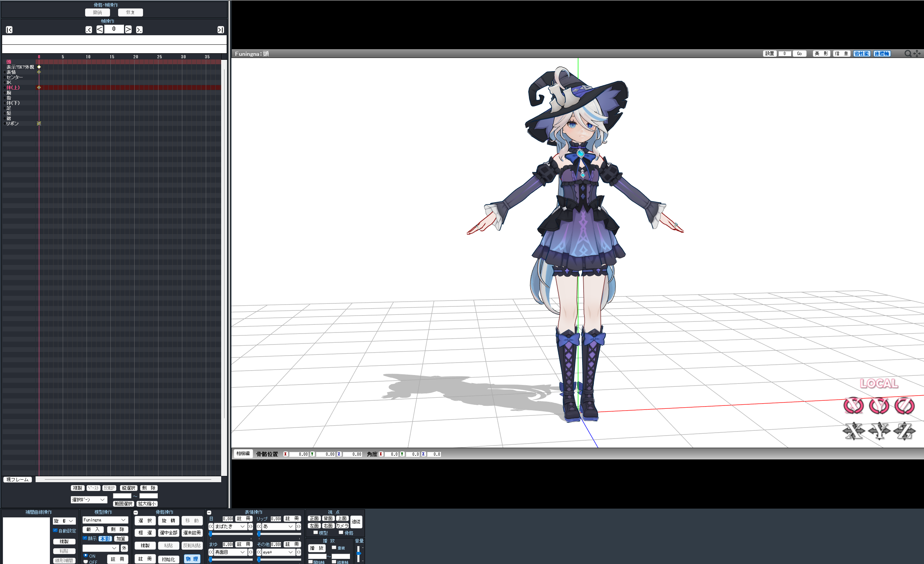Click the frame number input field
This screenshot has width=924, height=564.
[114, 29]
